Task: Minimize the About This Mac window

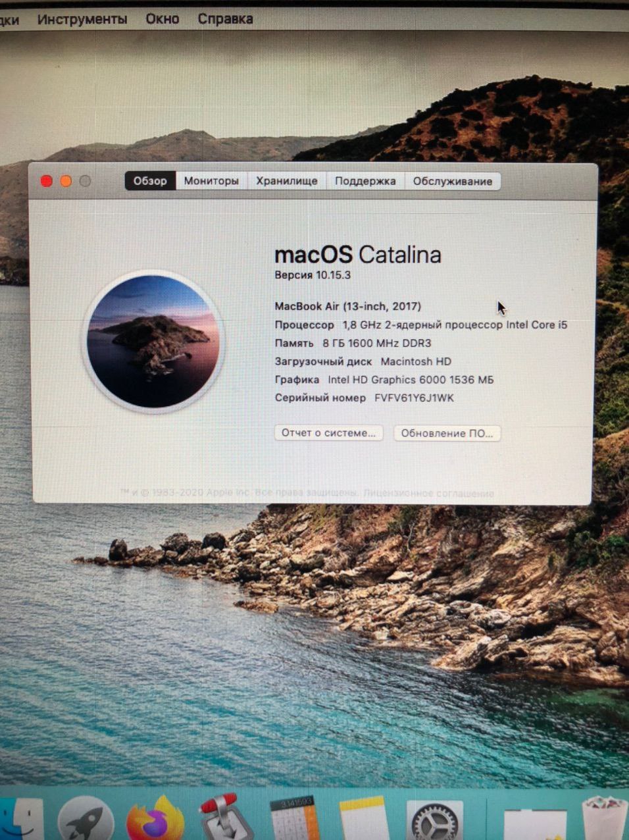Action: (66, 181)
